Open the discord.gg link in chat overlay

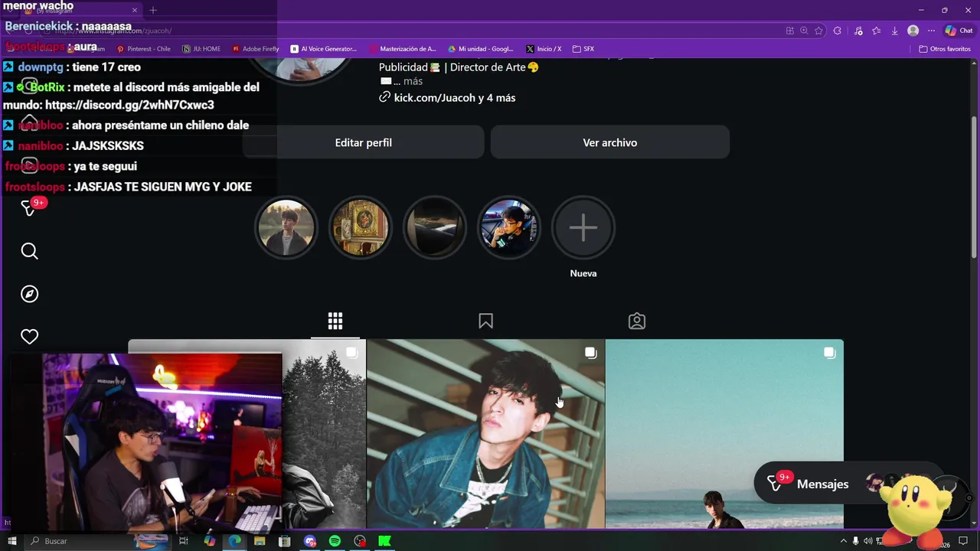coord(129,105)
